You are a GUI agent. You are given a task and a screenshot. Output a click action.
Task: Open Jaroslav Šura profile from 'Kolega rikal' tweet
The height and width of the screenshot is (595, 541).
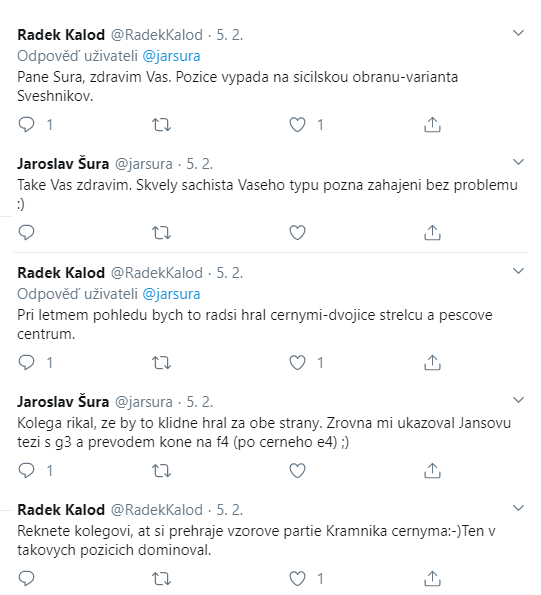(x=63, y=402)
